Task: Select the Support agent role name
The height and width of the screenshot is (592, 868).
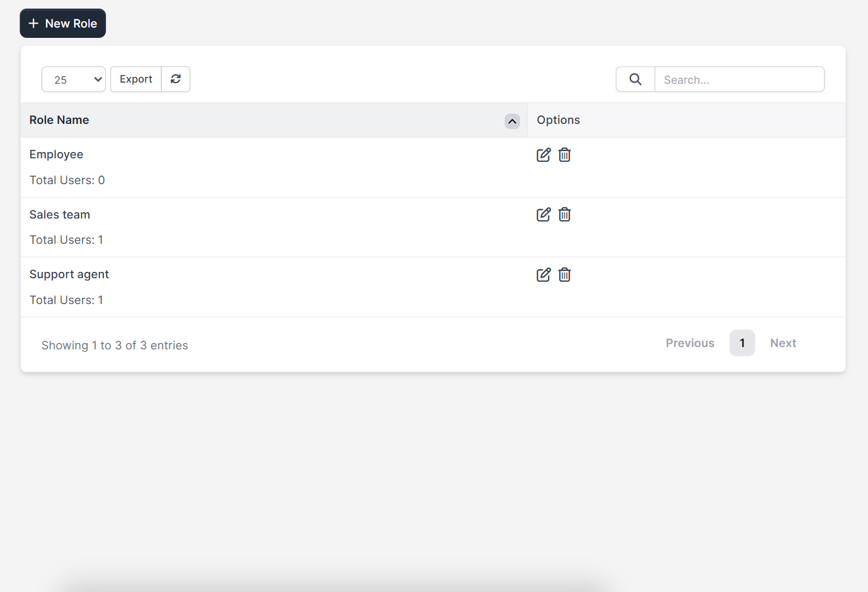Action: tap(69, 274)
